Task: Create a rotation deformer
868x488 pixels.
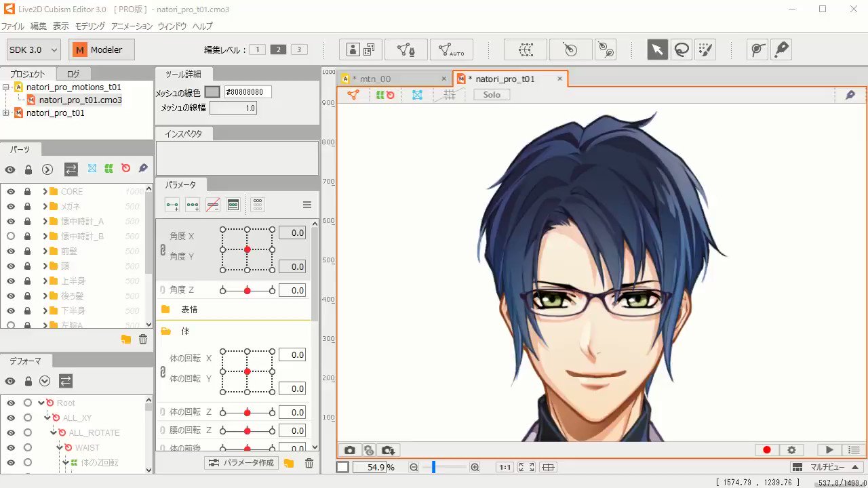Action: tap(571, 49)
